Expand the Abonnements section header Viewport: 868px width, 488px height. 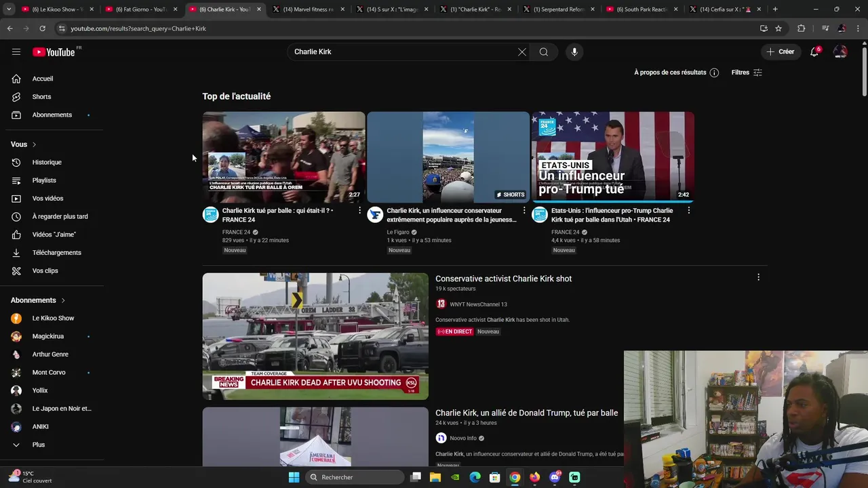pos(38,300)
